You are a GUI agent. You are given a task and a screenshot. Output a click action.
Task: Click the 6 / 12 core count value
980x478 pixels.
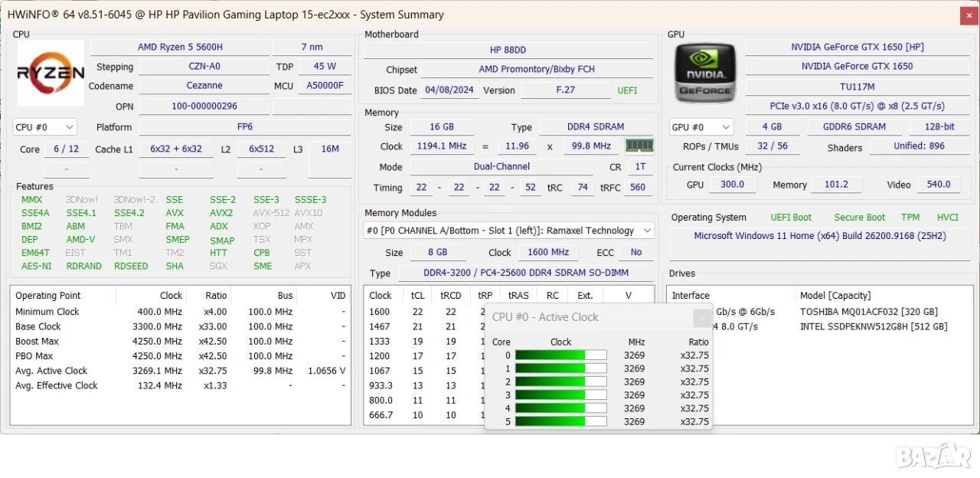point(66,149)
